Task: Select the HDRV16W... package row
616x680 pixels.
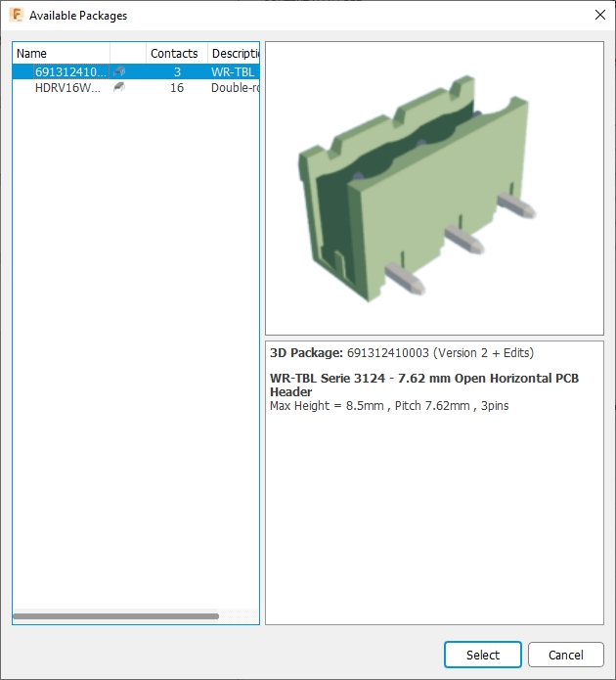Action: 136,88
